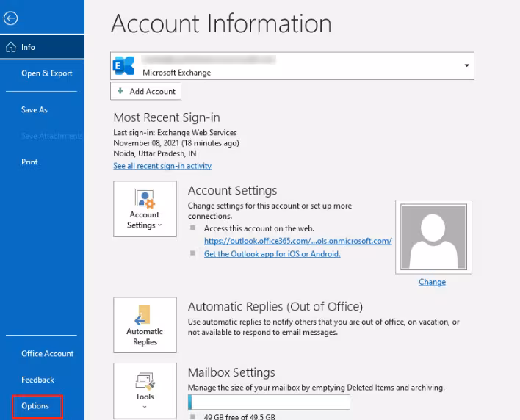
Task: Click the green plus icon on Add Account
Action: click(x=120, y=91)
